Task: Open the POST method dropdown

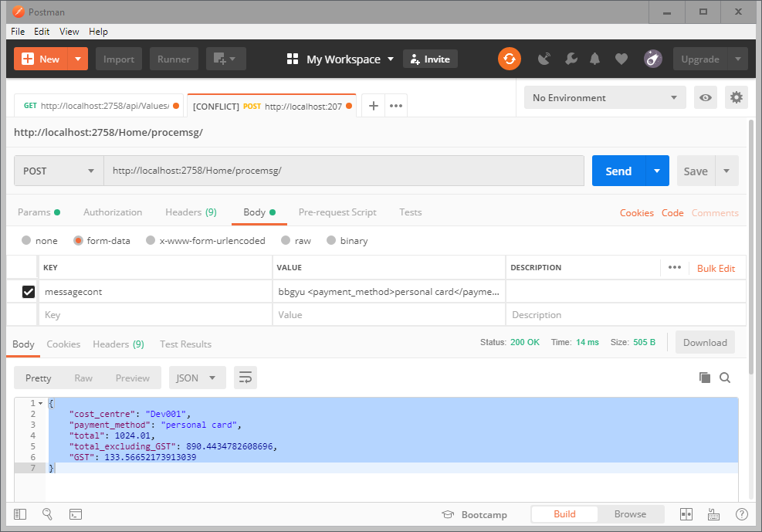Action: click(x=58, y=171)
